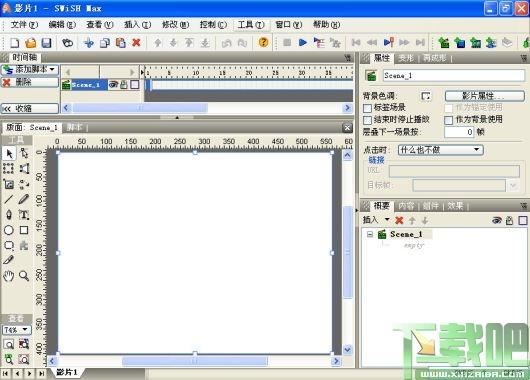This screenshot has width=530, height=380.
Task: Open the 点击时 action dropdown
Action: click(x=440, y=150)
